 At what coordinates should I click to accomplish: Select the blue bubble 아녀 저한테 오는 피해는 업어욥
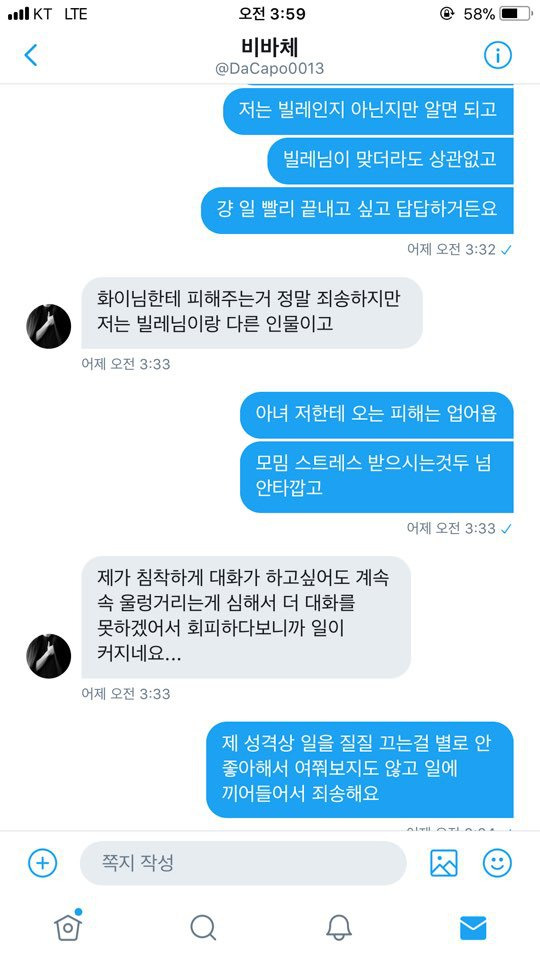[377, 415]
